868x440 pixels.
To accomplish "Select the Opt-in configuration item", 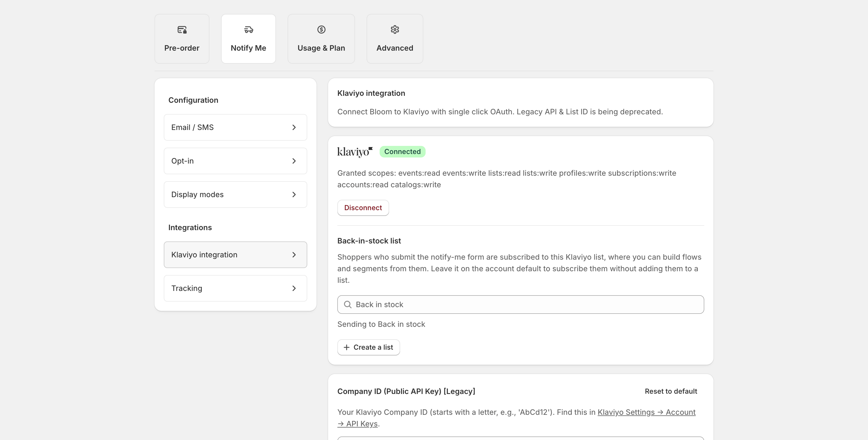I will 236,161.
